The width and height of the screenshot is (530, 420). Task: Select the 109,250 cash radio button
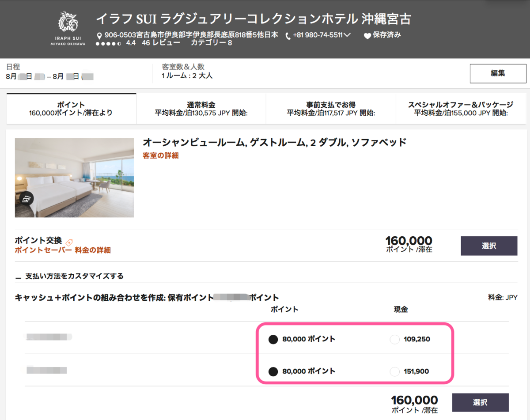(394, 339)
